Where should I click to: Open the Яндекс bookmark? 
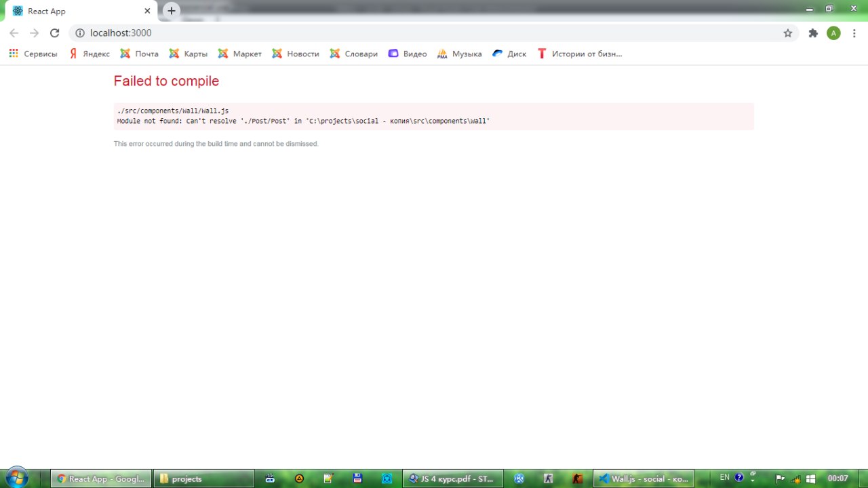(90, 54)
